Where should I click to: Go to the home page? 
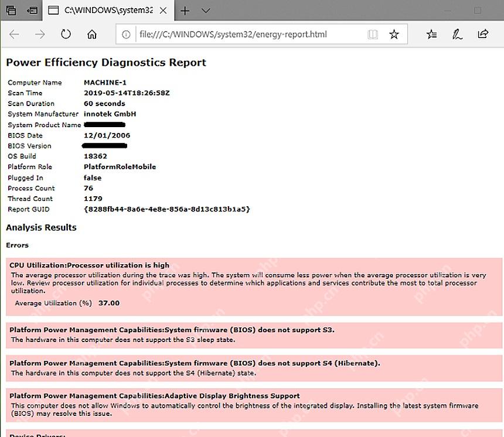(x=92, y=34)
